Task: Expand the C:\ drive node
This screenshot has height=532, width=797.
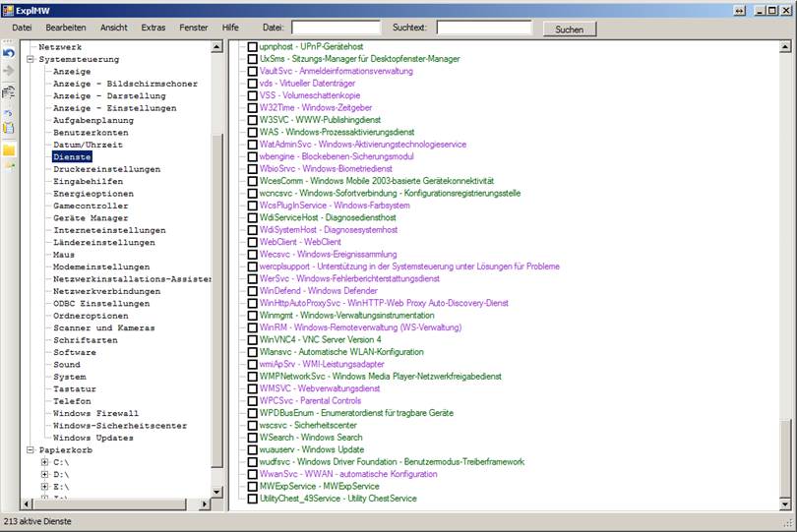Action: (x=44, y=462)
